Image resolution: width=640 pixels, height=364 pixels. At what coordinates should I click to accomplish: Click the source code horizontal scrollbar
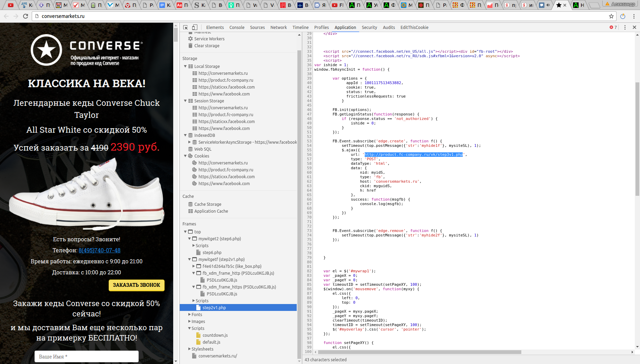[x=419, y=352]
